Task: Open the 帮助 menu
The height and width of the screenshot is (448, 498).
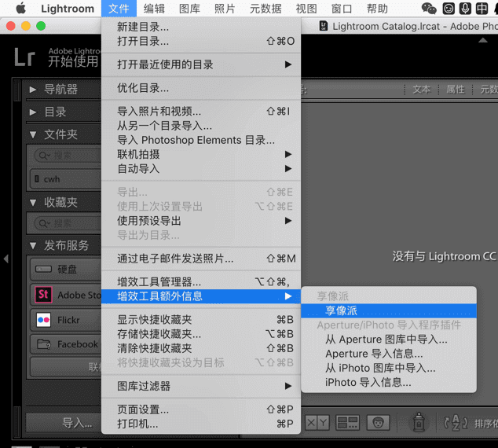Action: coord(377,9)
